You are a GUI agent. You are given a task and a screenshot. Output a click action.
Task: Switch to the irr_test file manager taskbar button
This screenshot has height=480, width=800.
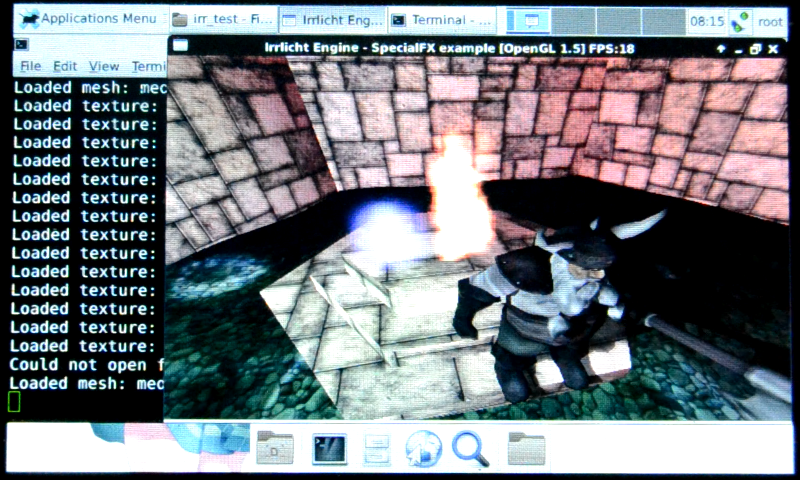[x=222, y=19]
